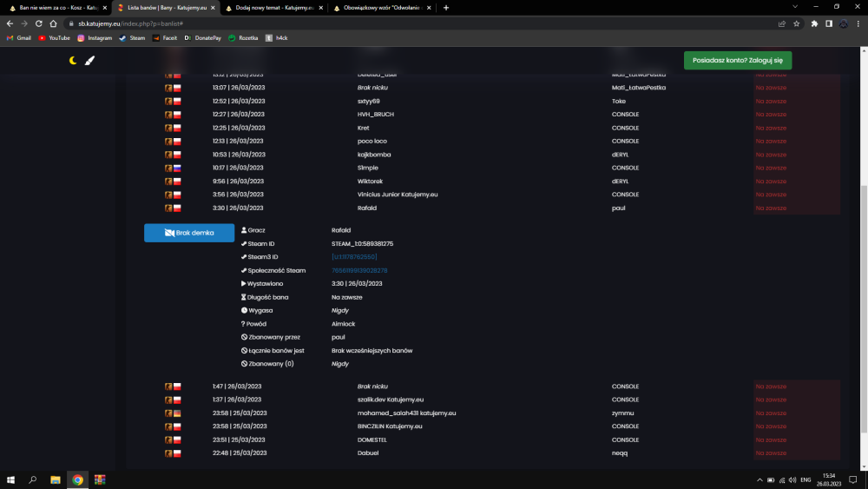This screenshot has height=489, width=868.
Task: Click 'Posiadasz konto? Zaloguj się' button
Action: [x=737, y=60]
